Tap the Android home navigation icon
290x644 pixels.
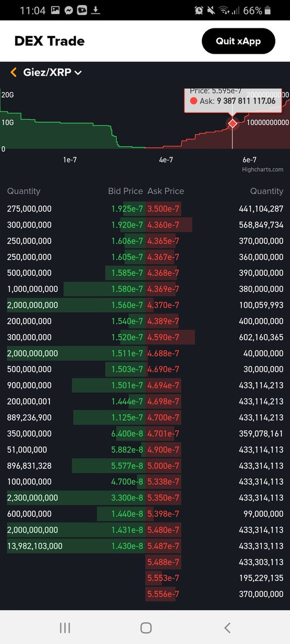tap(146, 627)
